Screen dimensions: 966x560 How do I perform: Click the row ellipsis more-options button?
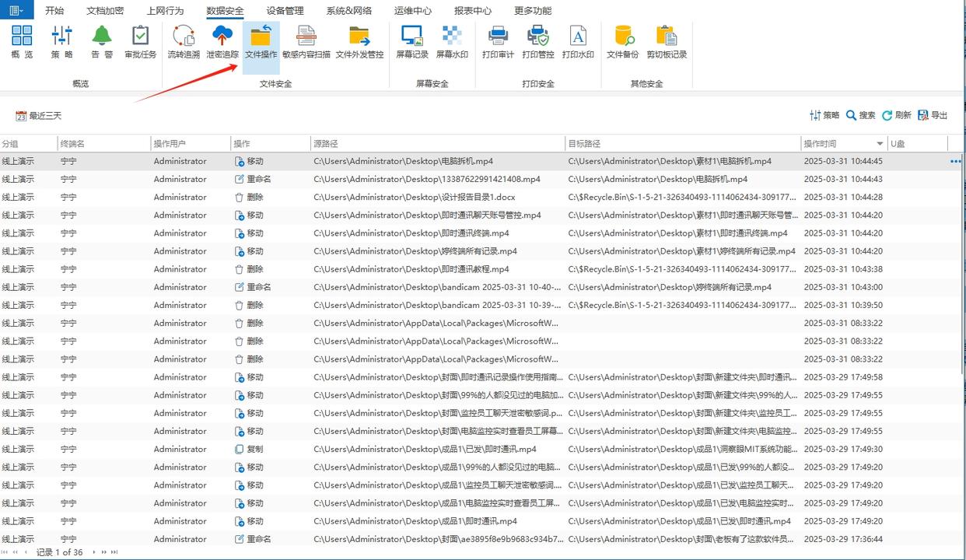954,161
